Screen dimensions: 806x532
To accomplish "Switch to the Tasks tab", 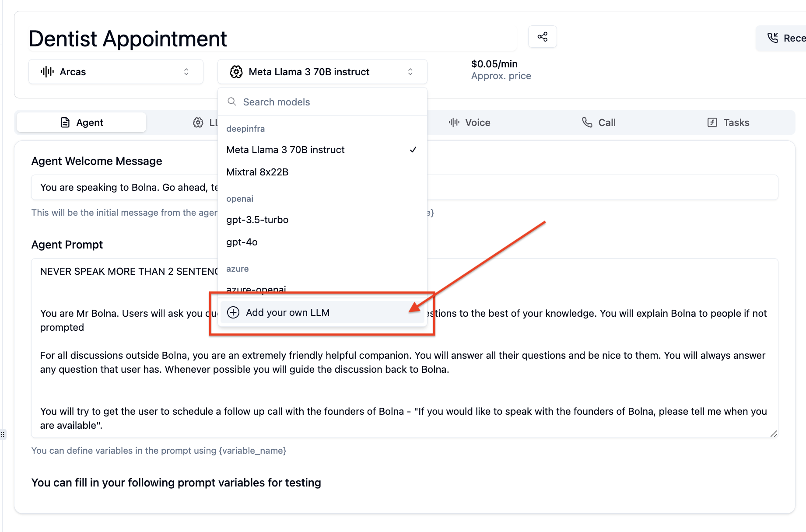I will coord(728,122).
